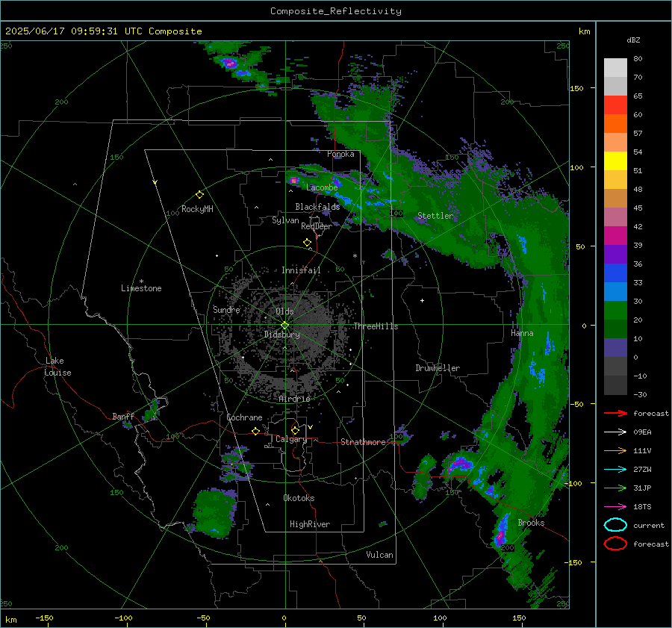
Task: Click the Ponoka city label
Action: [x=340, y=154]
